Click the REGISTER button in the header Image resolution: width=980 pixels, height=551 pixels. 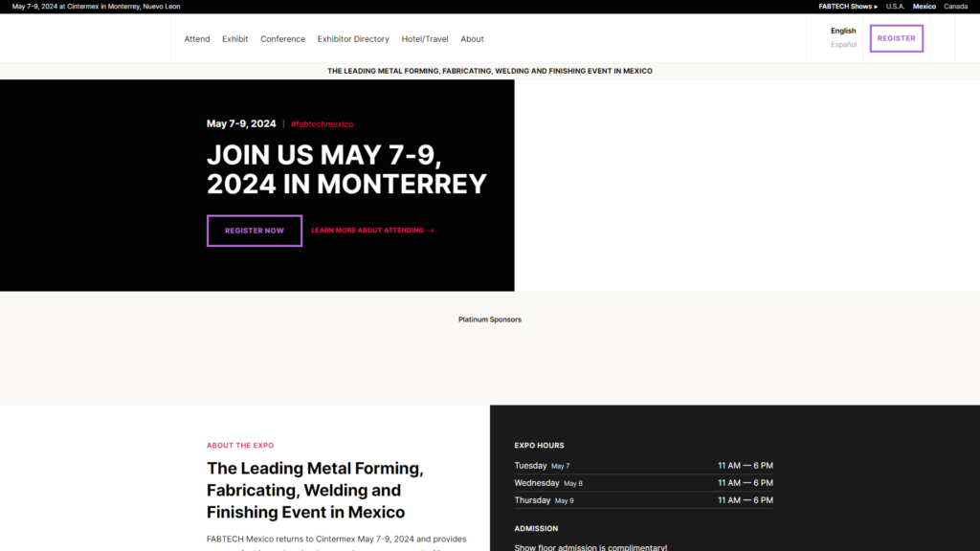(x=896, y=38)
